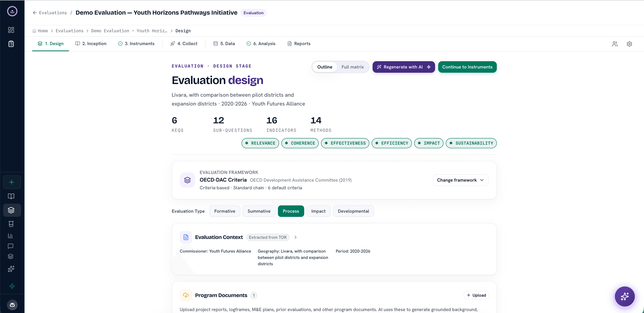Click Demo Evaluation breadcrumb item
This screenshot has height=313, width=644.
[129, 31]
